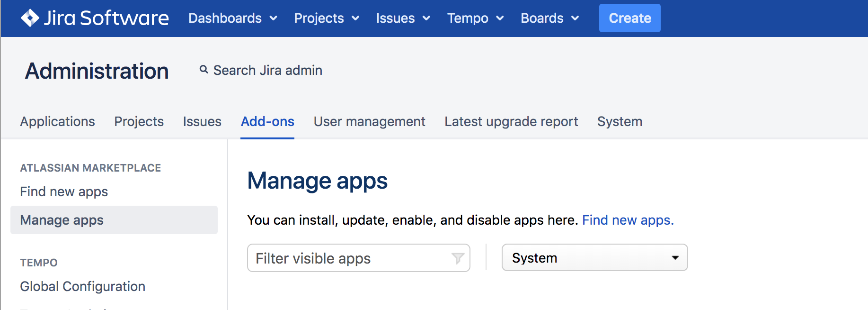Click the Jira Software logo
The width and height of the screenshot is (868, 310).
[95, 18]
